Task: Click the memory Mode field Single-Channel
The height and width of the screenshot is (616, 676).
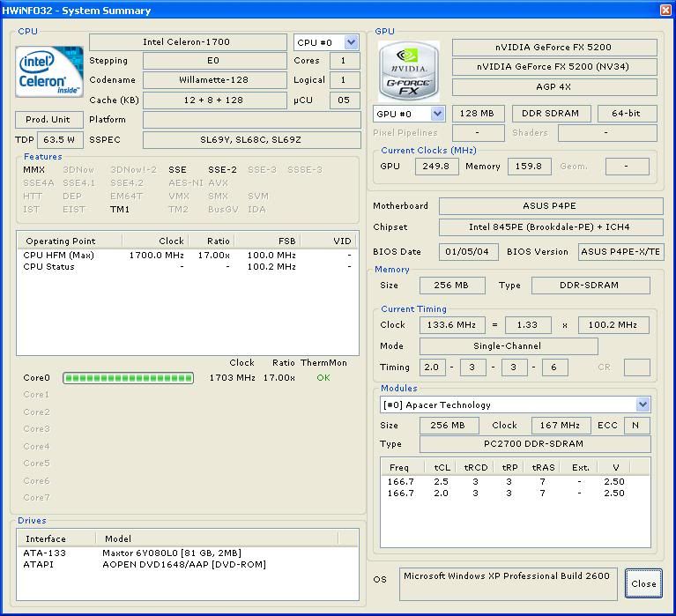Action: (x=509, y=346)
